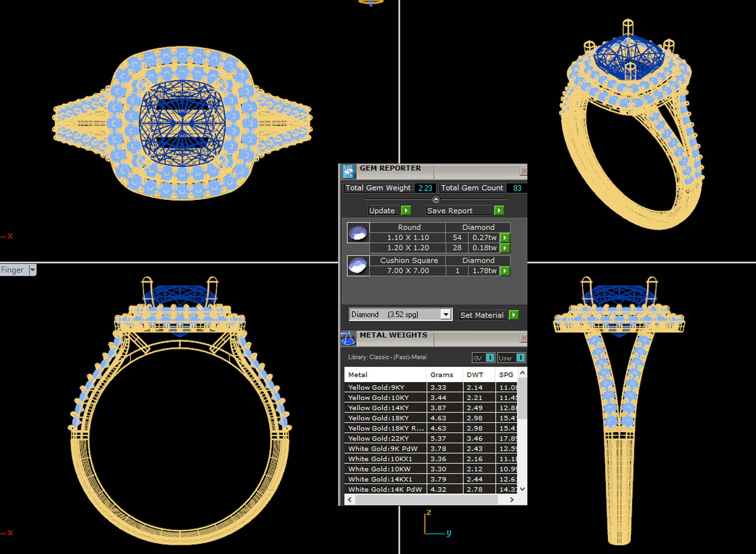The image size is (756, 554).
Task: Click the metal list scroll-down arrow
Action: point(522,489)
